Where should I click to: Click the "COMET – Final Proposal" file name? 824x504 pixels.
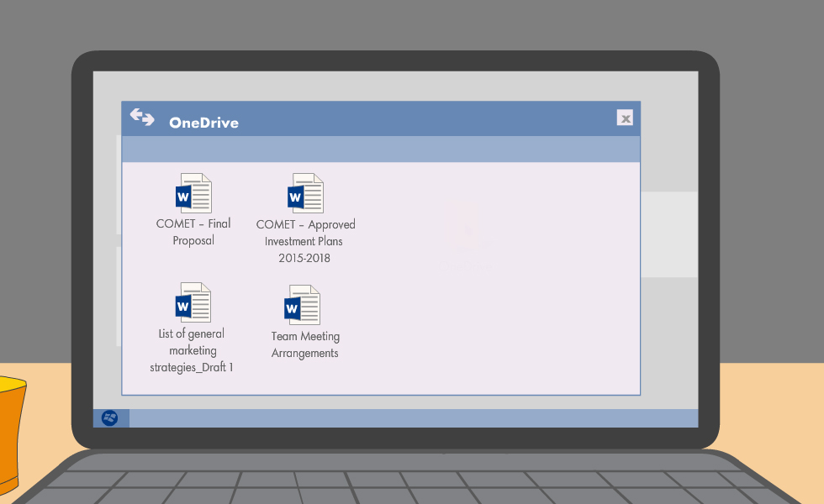point(193,232)
